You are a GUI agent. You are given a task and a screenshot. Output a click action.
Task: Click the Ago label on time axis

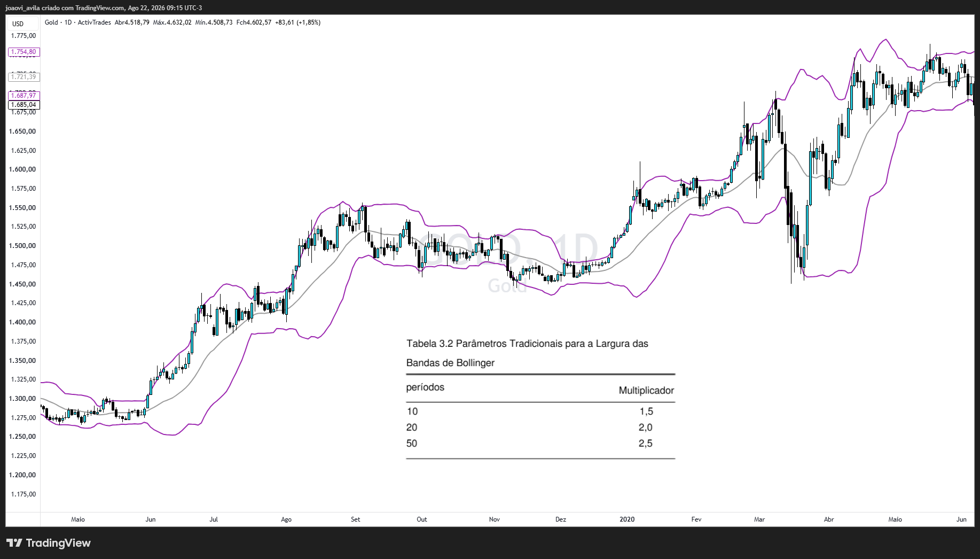286,519
